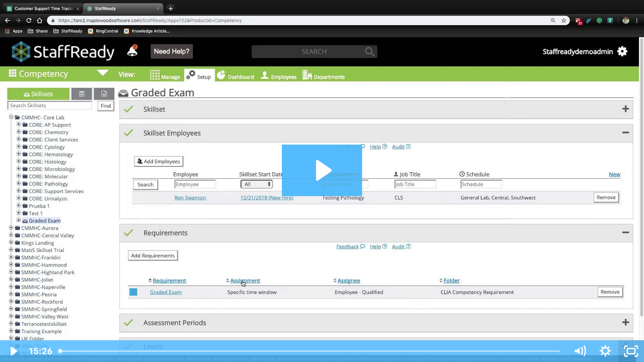The image size is (644, 362).
Task: Toggle video fullscreen mode
Action: click(x=631, y=351)
